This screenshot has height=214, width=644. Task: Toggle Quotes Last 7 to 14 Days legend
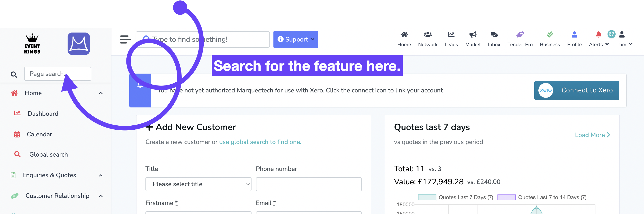(542, 197)
